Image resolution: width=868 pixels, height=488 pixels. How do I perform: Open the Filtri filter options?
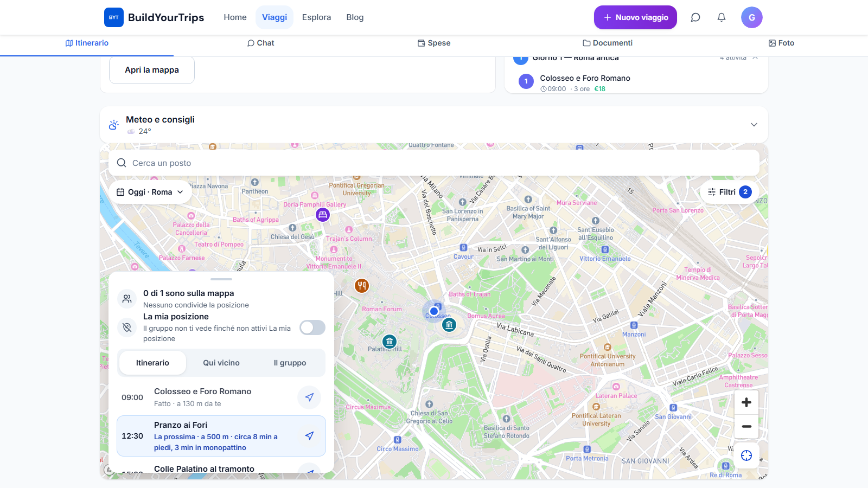(x=730, y=192)
